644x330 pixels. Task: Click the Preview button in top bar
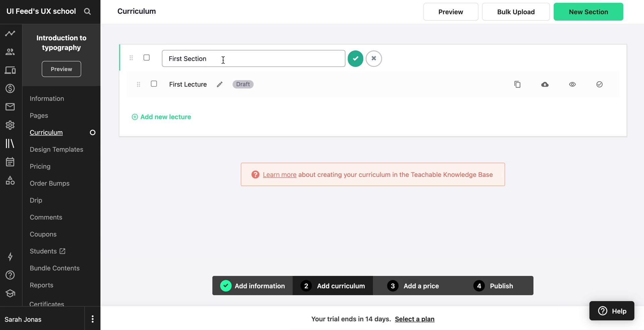451,12
